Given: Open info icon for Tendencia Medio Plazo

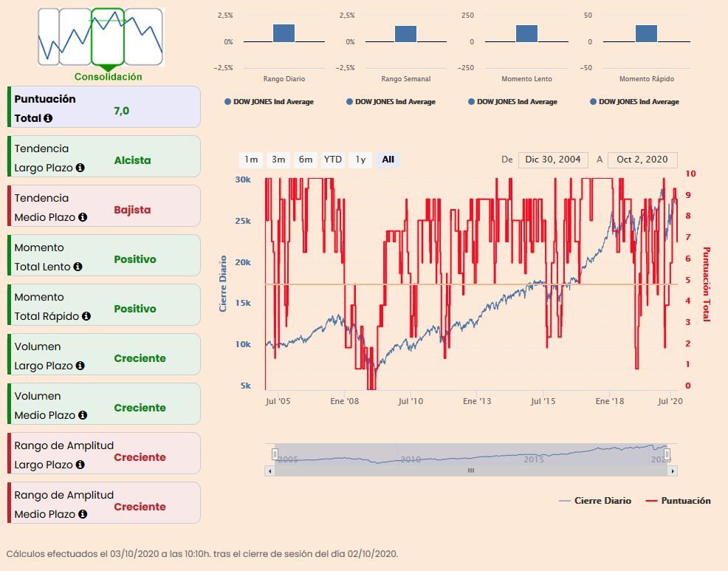Looking at the screenshot, I should point(83,217).
